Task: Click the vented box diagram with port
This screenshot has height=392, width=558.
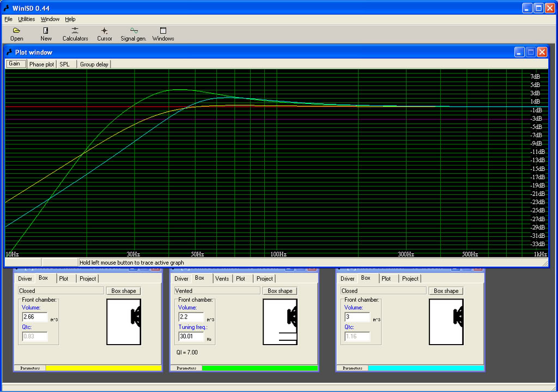Action: 280,322
